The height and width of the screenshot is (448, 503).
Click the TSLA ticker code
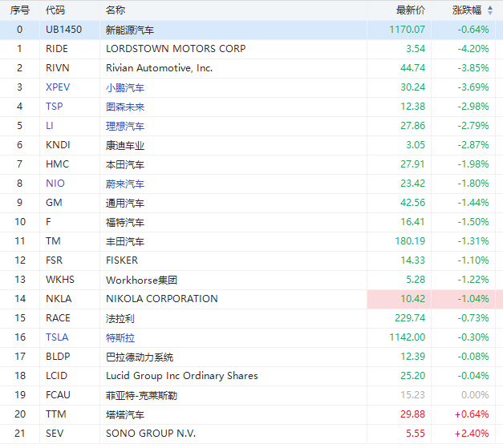[57, 337]
